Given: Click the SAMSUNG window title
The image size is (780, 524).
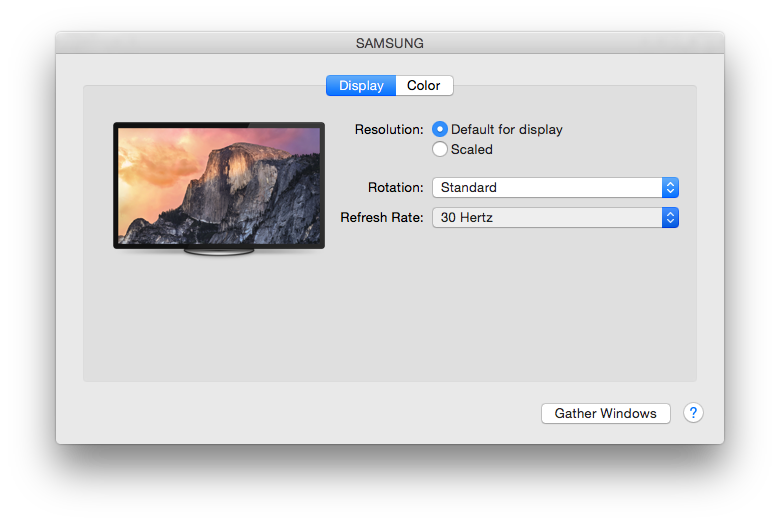Looking at the screenshot, I should pyautogui.click(x=390, y=43).
